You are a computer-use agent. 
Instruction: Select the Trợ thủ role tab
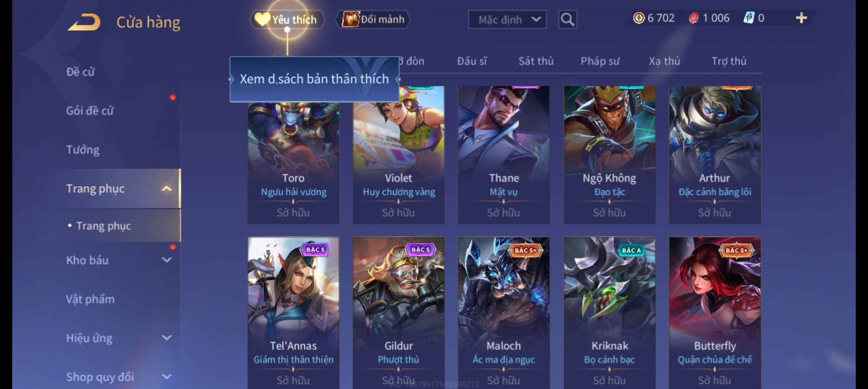pos(728,61)
